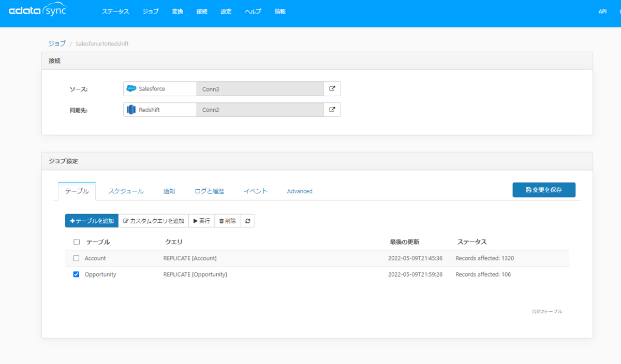Image resolution: width=621 pixels, height=364 pixels.
Task: Click the Salesforce cloud logo icon
Action: 131,88
